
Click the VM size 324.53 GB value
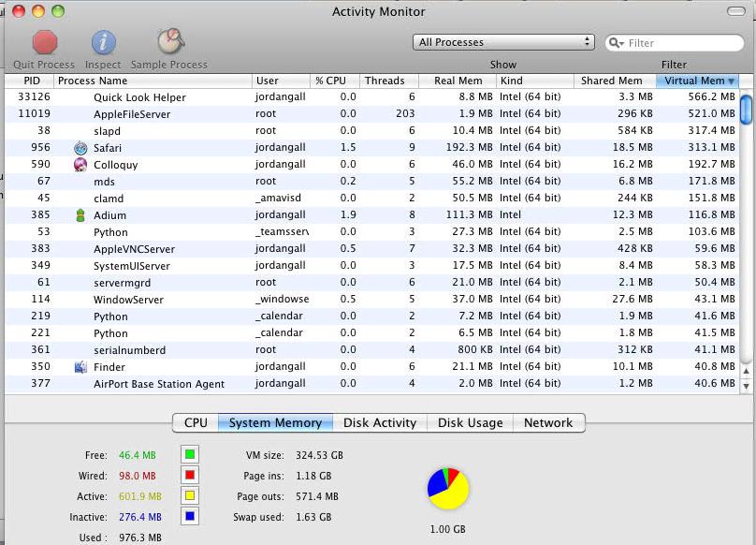tap(320, 455)
